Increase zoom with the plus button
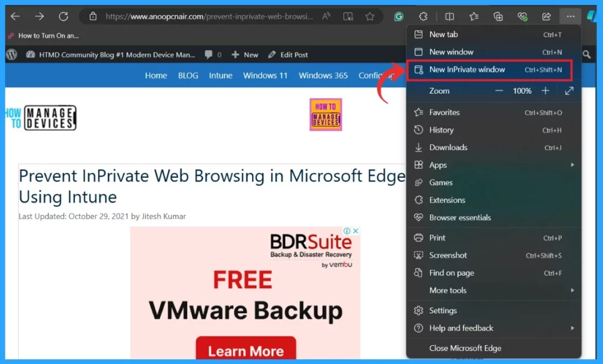The image size is (603, 364). coord(545,91)
